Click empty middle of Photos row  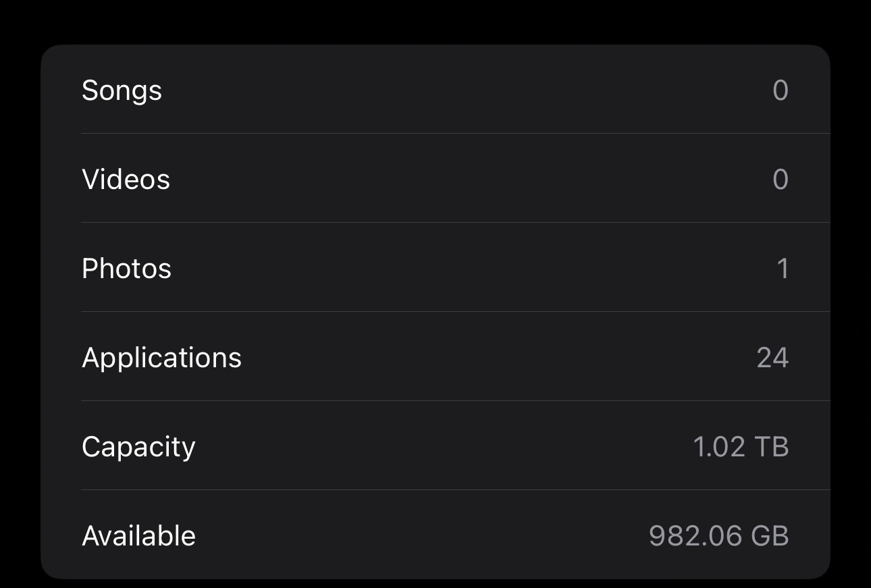tap(466, 269)
